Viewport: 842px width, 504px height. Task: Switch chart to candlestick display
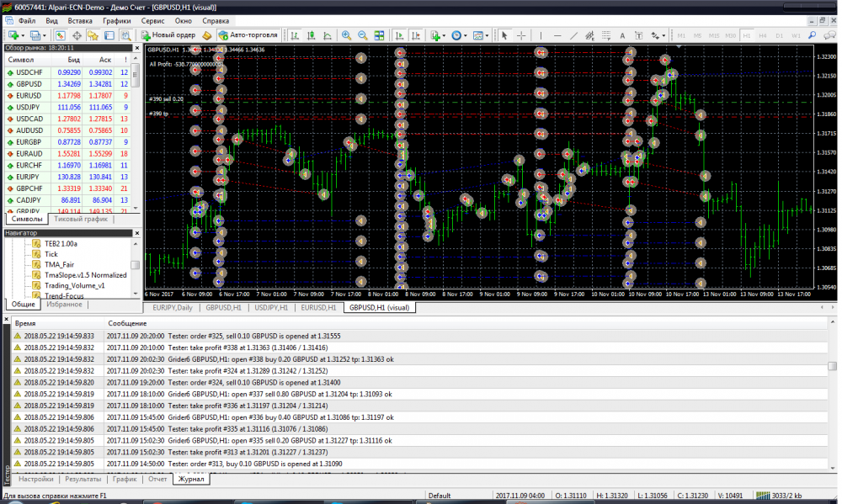tap(312, 35)
